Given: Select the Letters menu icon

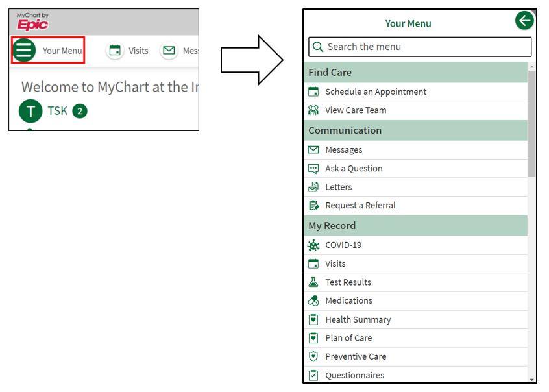Looking at the screenshot, I should pyautogui.click(x=314, y=186).
